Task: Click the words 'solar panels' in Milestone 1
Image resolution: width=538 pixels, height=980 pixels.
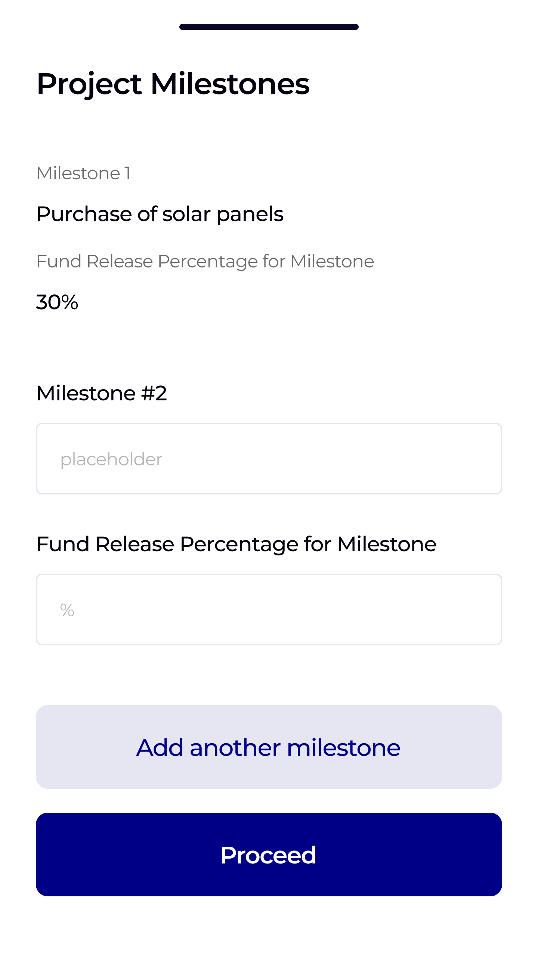Action: pos(223,214)
